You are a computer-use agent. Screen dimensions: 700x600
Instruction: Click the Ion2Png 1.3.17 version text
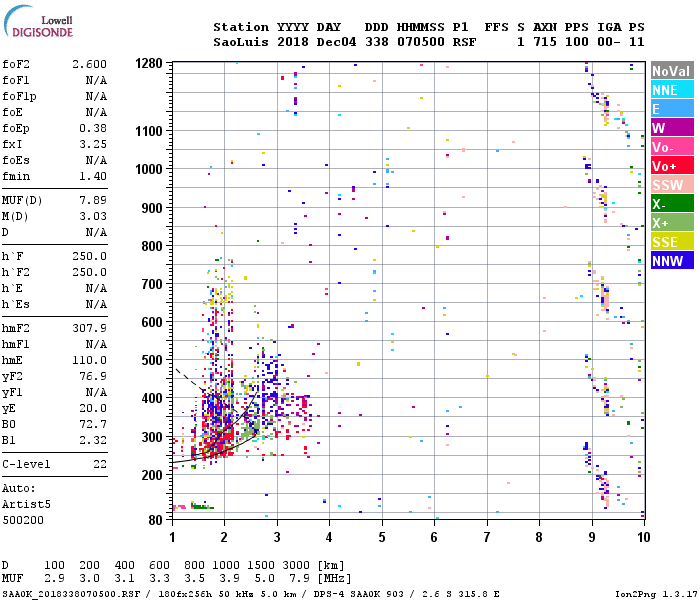656,594
